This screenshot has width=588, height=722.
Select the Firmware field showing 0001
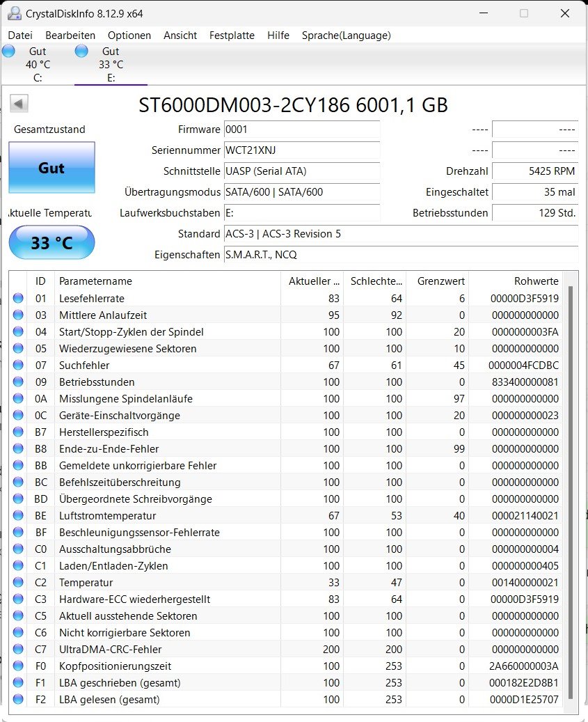click(x=302, y=130)
